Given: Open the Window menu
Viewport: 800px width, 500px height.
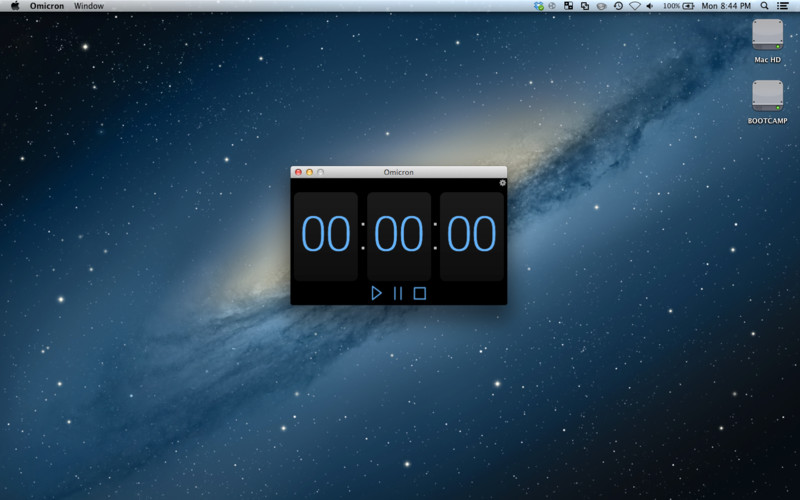Looking at the screenshot, I should tap(89, 6).
